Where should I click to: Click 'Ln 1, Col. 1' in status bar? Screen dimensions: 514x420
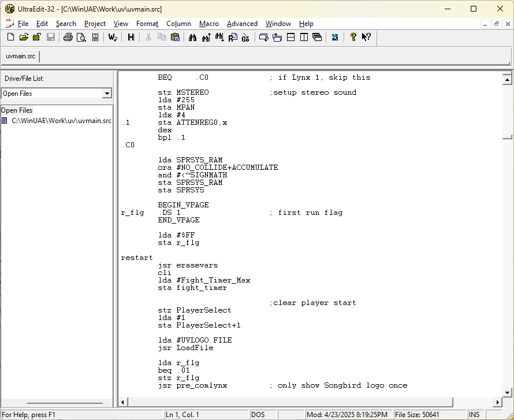click(x=206, y=415)
